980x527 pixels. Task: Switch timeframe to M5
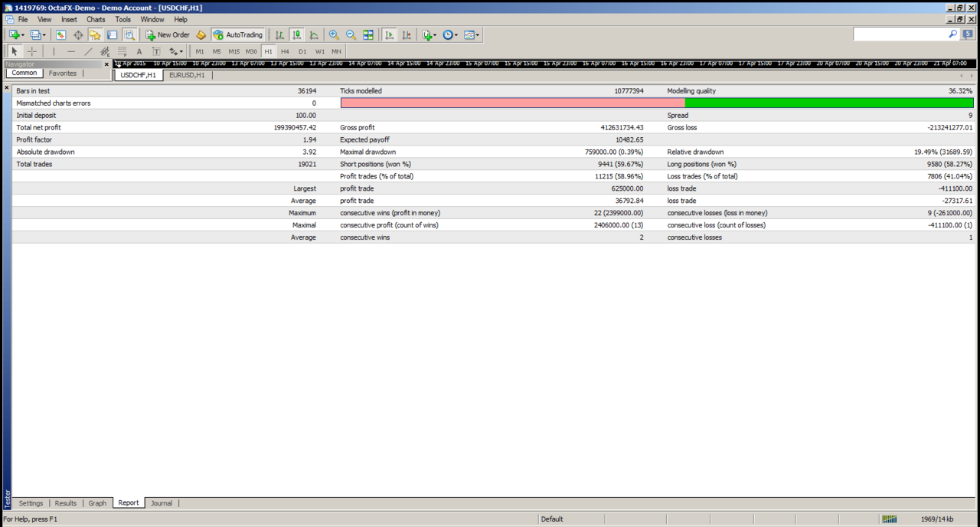tap(217, 51)
